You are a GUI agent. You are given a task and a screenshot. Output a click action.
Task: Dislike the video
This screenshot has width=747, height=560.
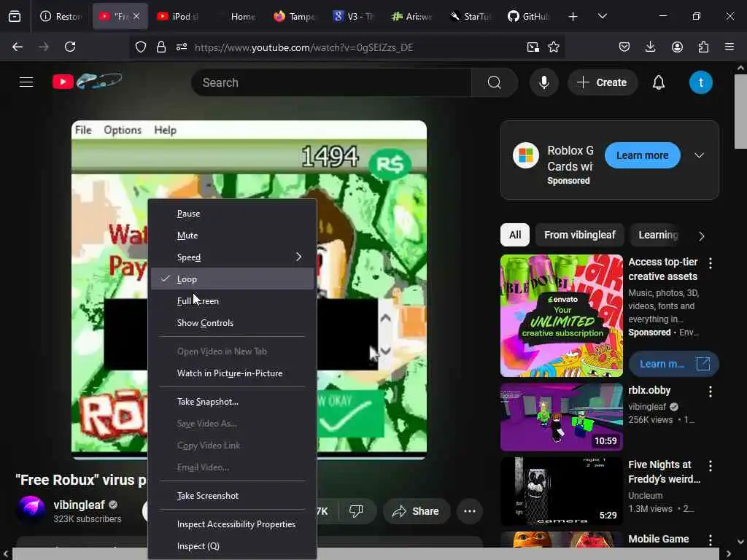click(356, 511)
